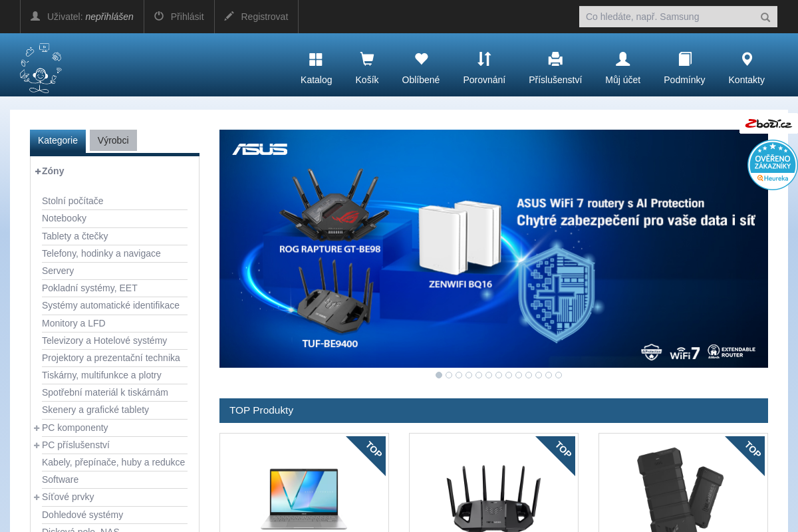Screen dimensions: 798x532
Task: Open Podmínky document icon
Action: point(684,59)
